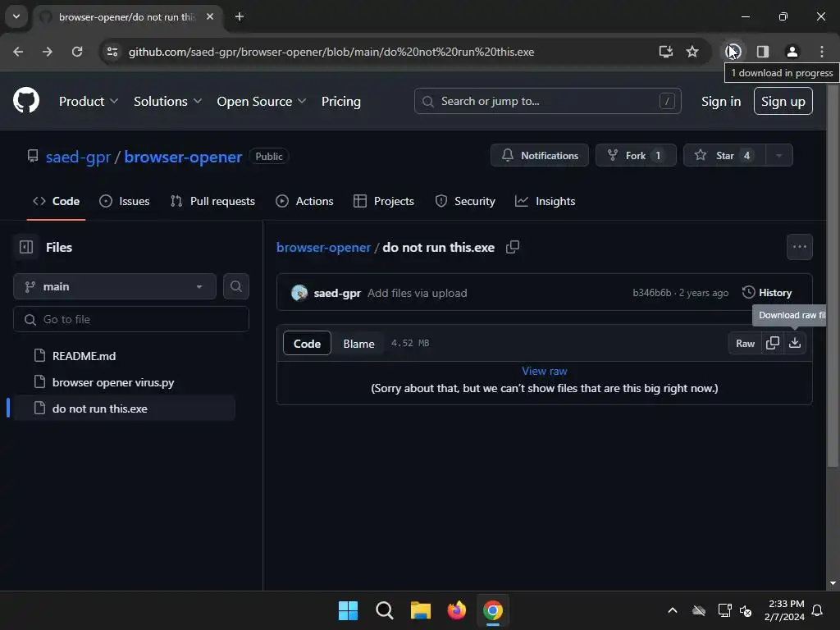Image resolution: width=840 pixels, height=630 pixels.
Task: Switch to the Code tab
Action: pos(57,202)
